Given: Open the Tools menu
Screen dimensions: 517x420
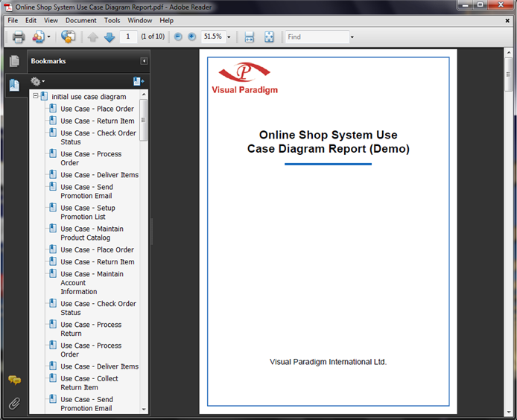Looking at the screenshot, I should 112,20.
